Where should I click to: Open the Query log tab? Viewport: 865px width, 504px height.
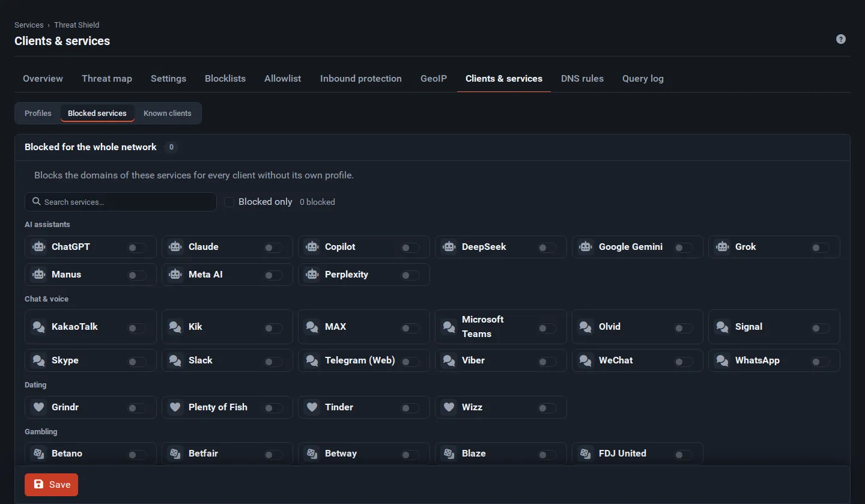click(643, 79)
